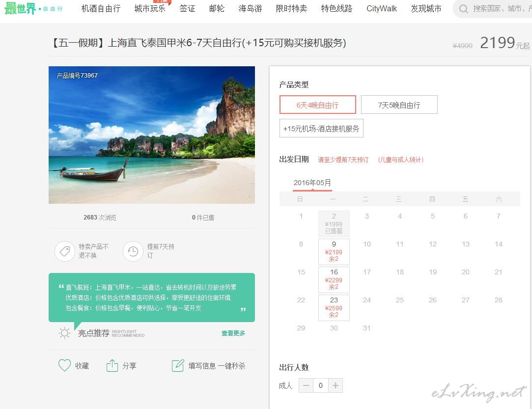Toggle the +15元机场-酒店接机服务 option
This screenshot has width=532, height=409.
click(321, 128)
